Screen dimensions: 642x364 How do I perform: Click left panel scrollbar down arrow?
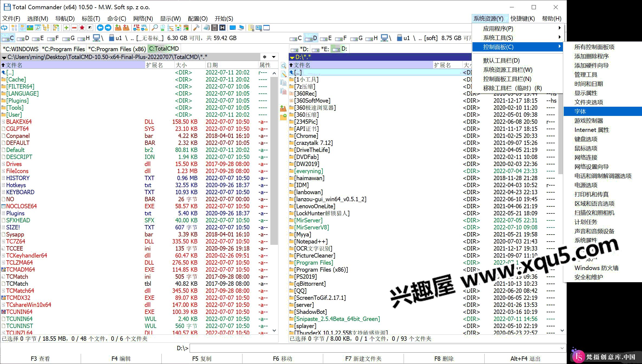274,330
